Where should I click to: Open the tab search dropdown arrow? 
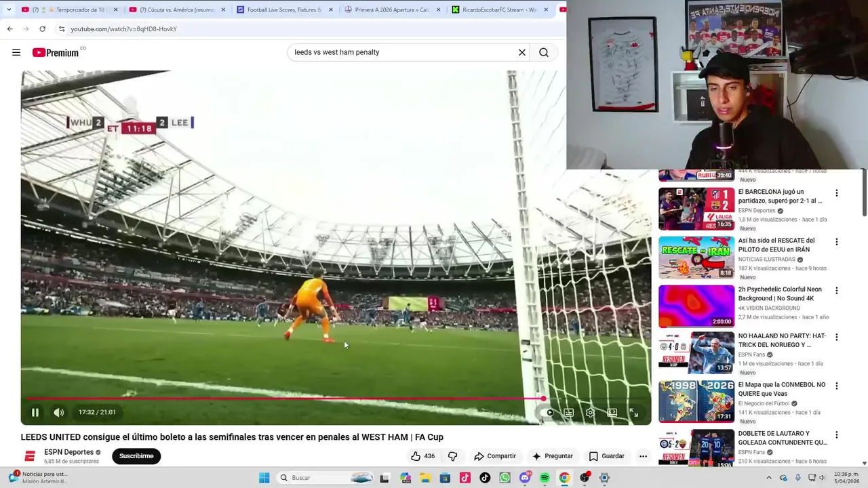pos(8,9)
